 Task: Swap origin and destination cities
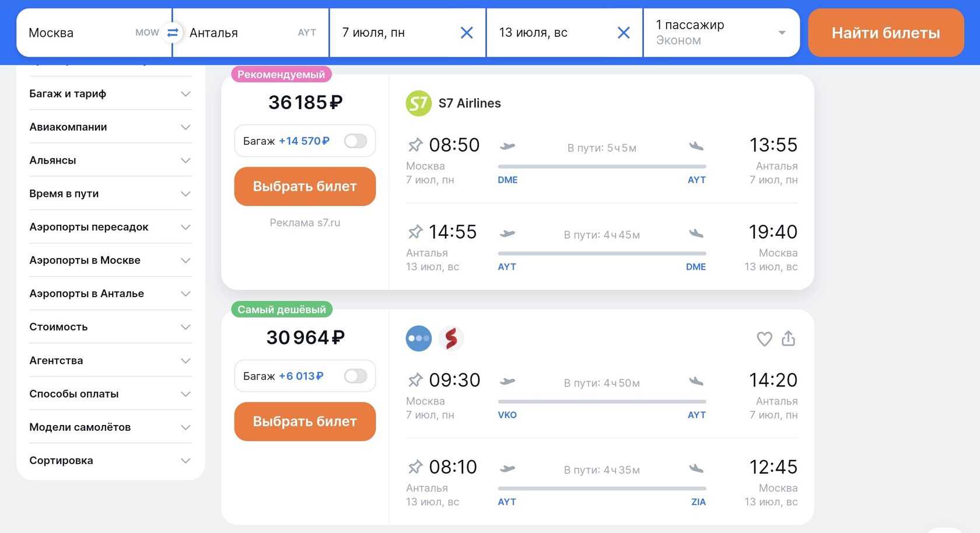pos(172,33)
